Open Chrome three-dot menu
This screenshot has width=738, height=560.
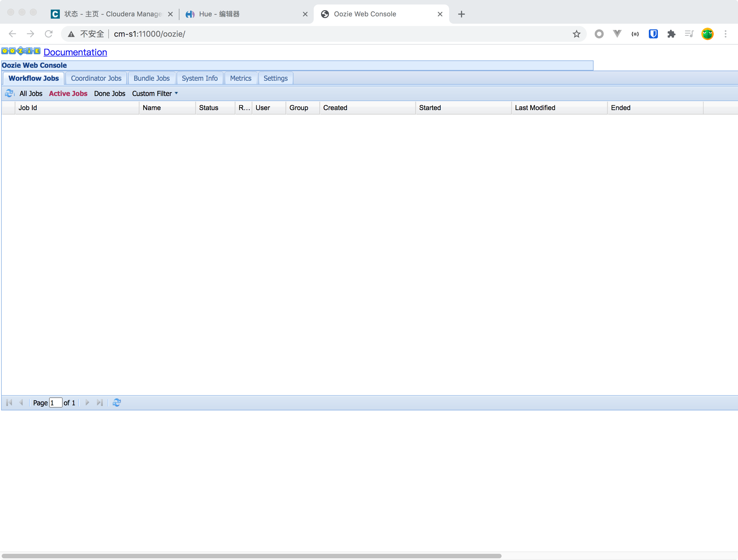pyautogui.click(x=725, y=34)
